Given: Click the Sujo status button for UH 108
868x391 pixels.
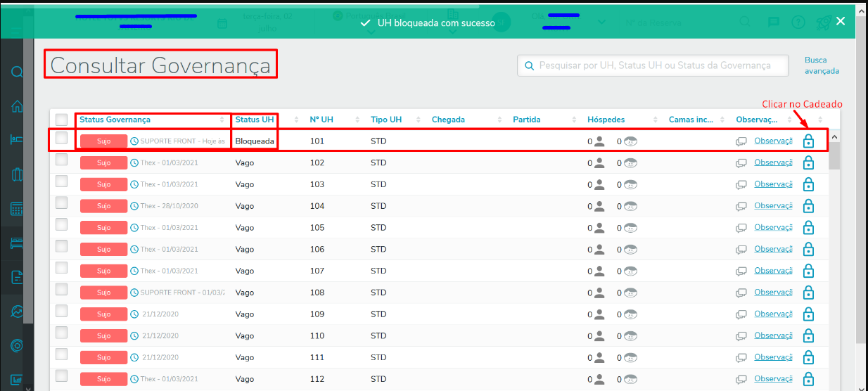Looking at the screenshot, I should point(104,293).
